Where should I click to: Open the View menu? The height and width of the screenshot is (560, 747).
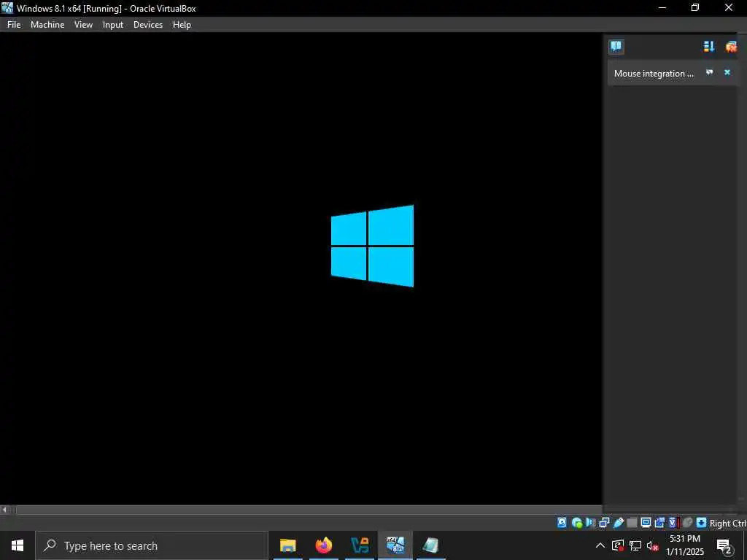tap(83, 25)
